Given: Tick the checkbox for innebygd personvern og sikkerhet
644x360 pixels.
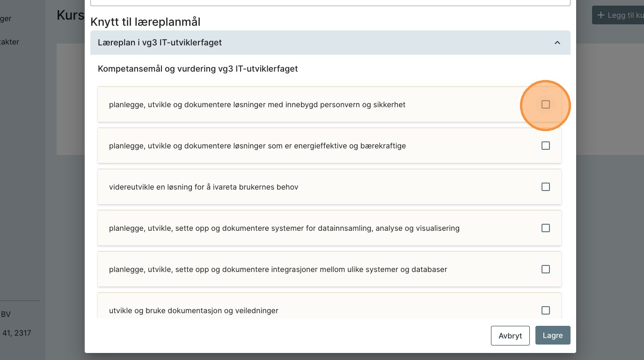Looking at the screenshot, I should tap(545, 104).
